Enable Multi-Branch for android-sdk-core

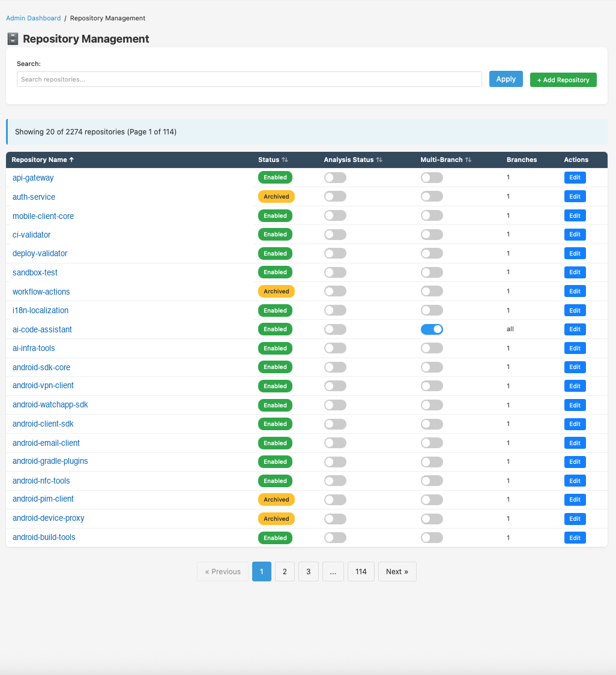[432, 367]
